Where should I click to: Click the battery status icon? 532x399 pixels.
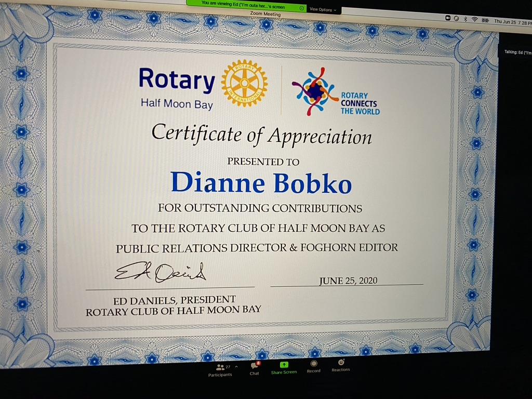click(485, 20)
